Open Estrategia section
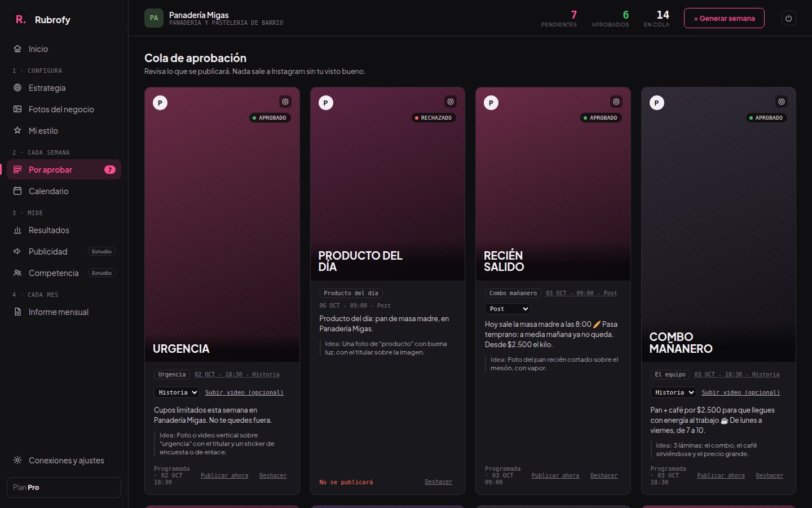 coord(64,88)
